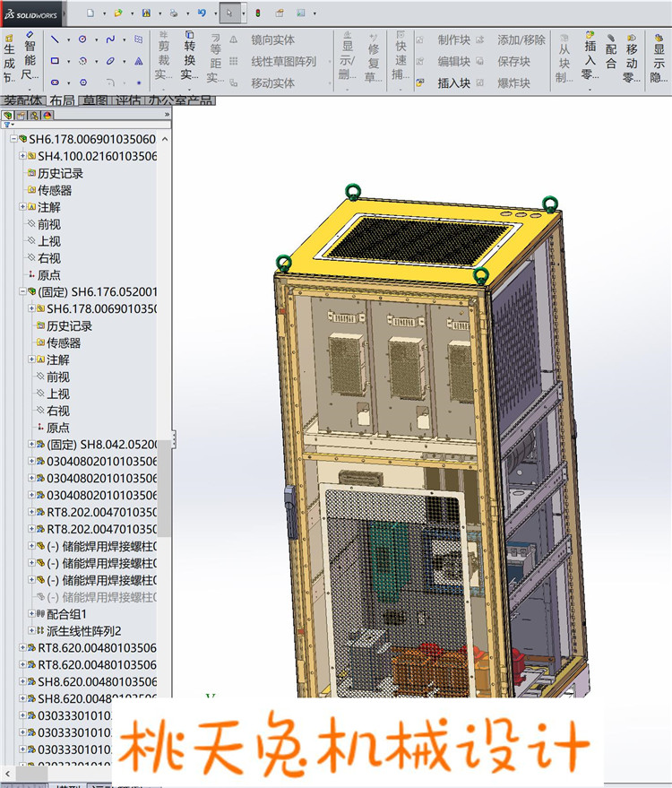The image size is (672, 788).
Task: Click 线性草图阵列 Linear Sketch Pattern button
Action: [x=274, y=61]
